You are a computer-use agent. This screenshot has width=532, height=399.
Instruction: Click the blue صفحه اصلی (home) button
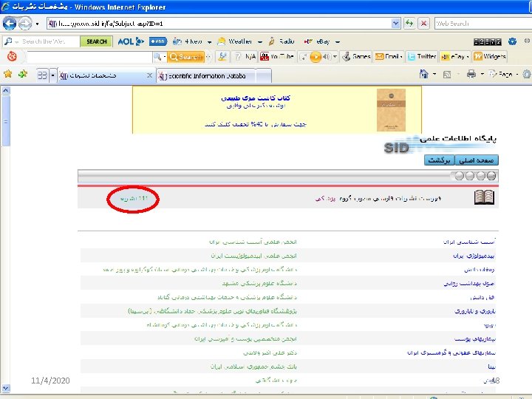477,160
